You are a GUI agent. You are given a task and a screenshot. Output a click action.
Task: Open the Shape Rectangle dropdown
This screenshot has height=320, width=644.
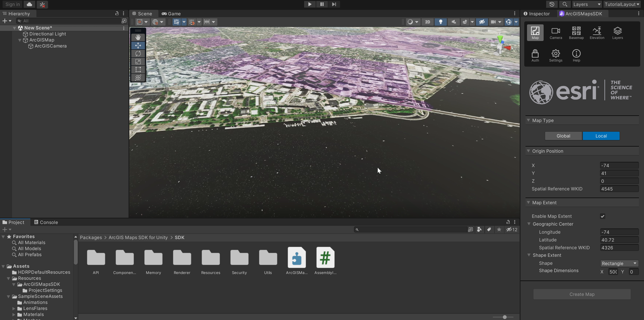tap(619, 263)
